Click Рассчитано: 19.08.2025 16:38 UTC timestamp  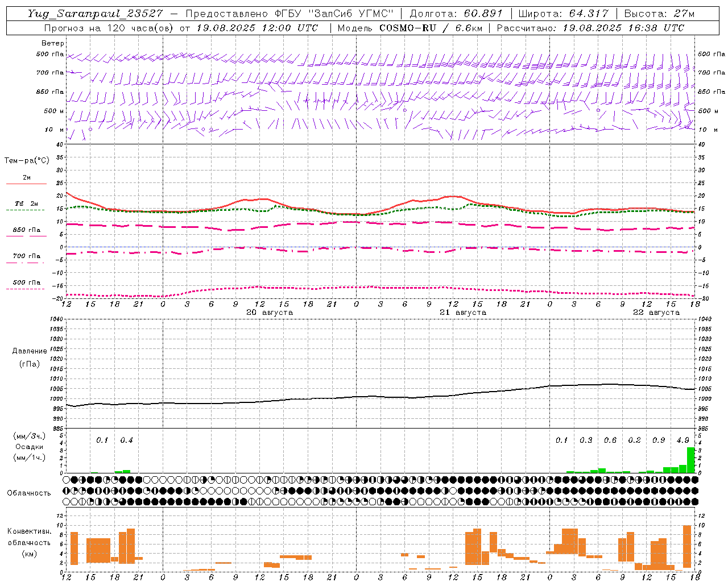[x=590, y=28]
